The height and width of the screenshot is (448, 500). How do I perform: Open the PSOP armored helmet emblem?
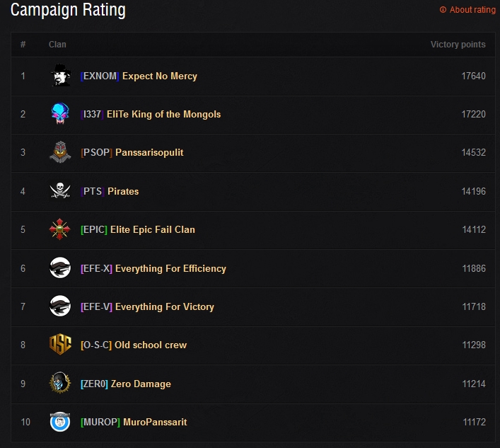click(60, 152)
